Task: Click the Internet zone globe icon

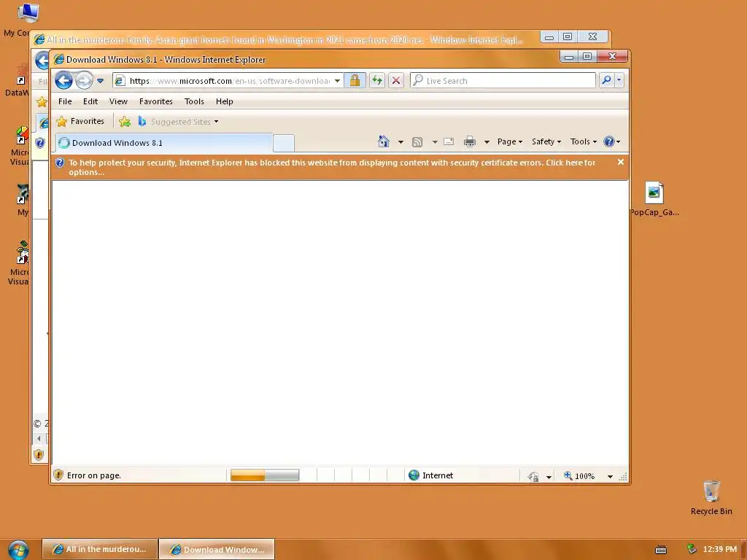Action: coord(414,475)
